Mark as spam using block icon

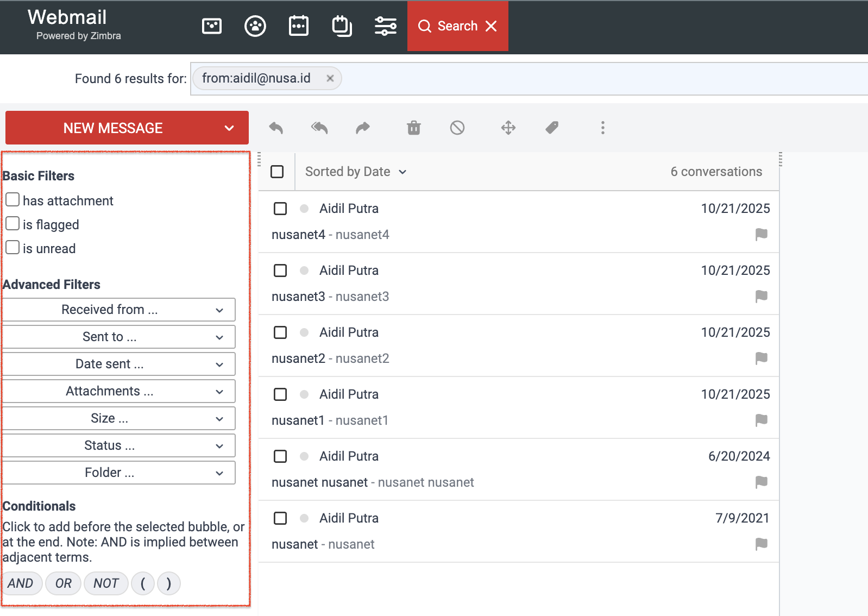(457, 128)
